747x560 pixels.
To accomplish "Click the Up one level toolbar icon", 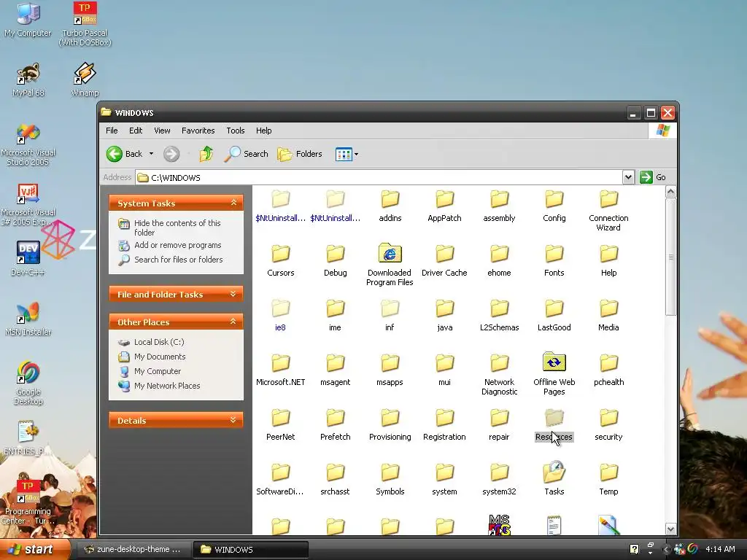I will (x=206, y=154).
